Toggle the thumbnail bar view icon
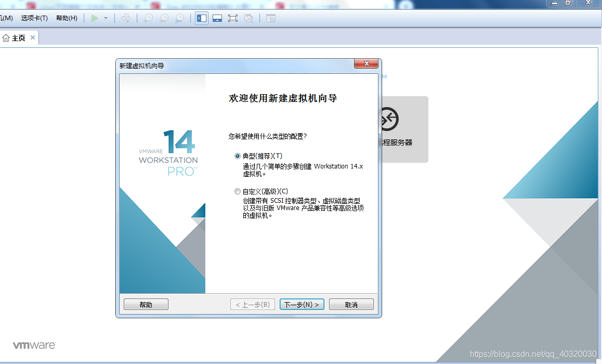 click(x=217, y=18)
